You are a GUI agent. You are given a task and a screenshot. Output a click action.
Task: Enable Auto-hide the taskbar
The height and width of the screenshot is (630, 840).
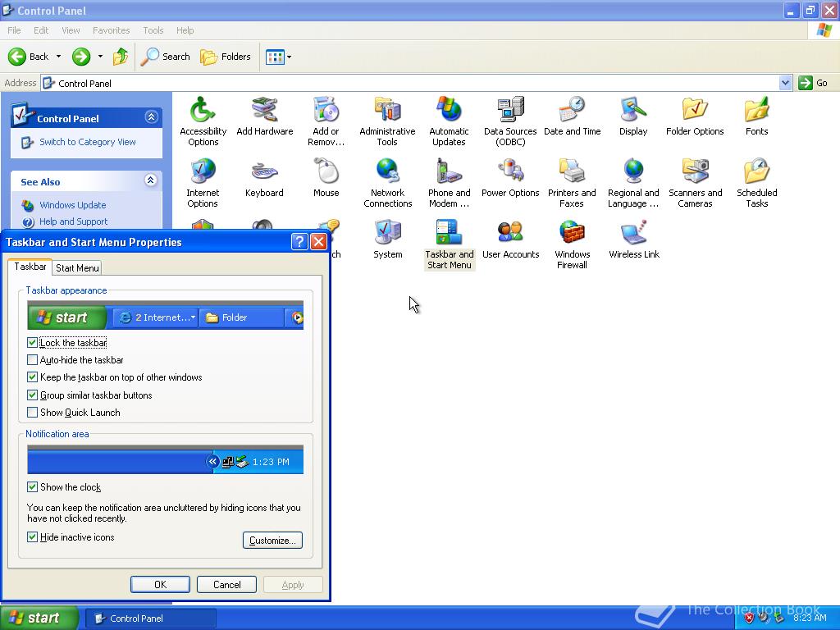(x=32, y=359)
